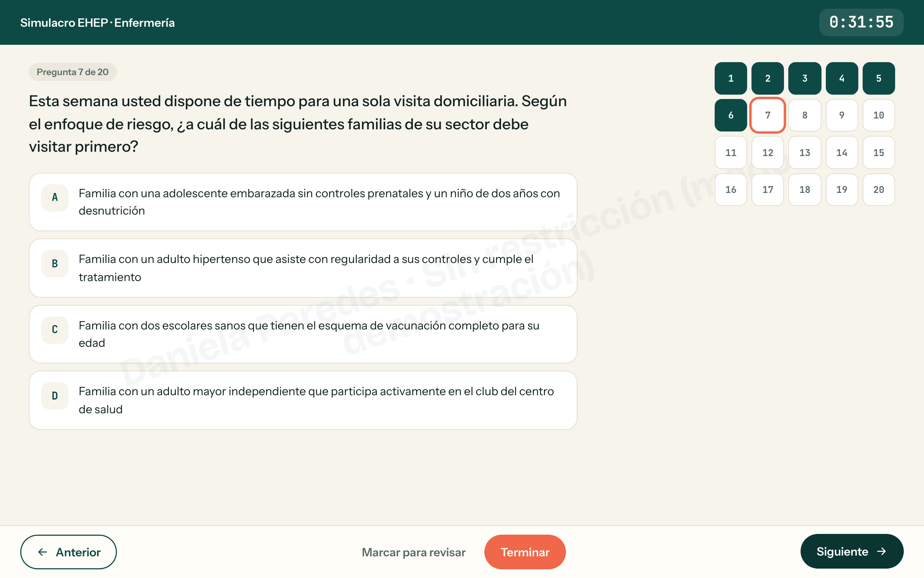Open question 14 tile

(842, 152)
